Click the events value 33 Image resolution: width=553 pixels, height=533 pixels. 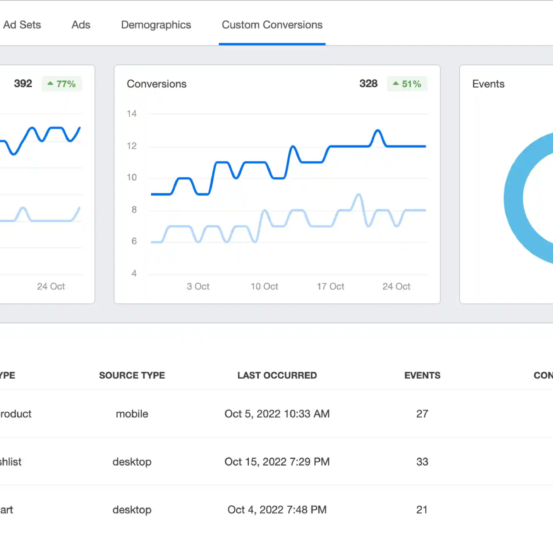pyautogui.click(x=422, y=462)
